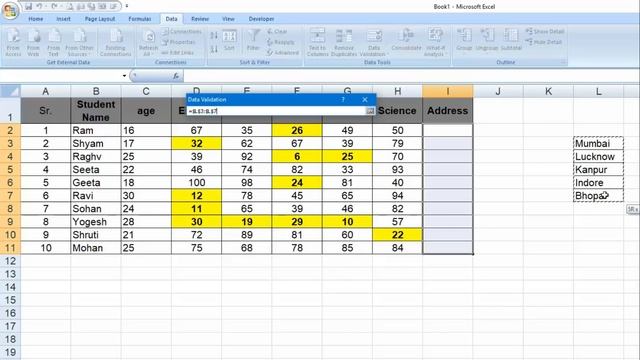Click the Data Validation help button
Image resolution: width=640 pixels, height=360 pixels.
coord(343,100)
